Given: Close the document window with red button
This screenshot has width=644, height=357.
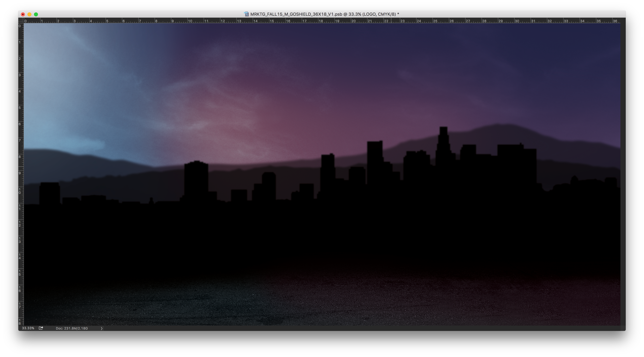Looking at the screenshot, I should 23,14.
